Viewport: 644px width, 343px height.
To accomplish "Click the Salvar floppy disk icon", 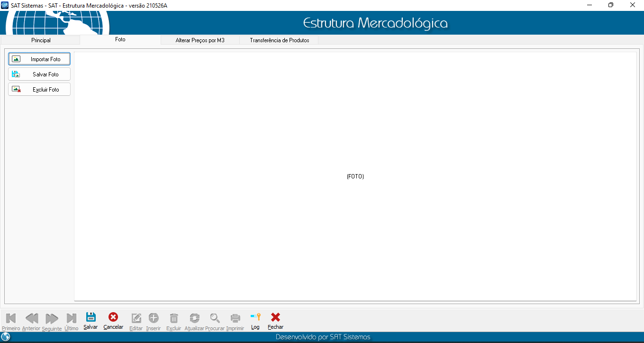I will (91, 317).
